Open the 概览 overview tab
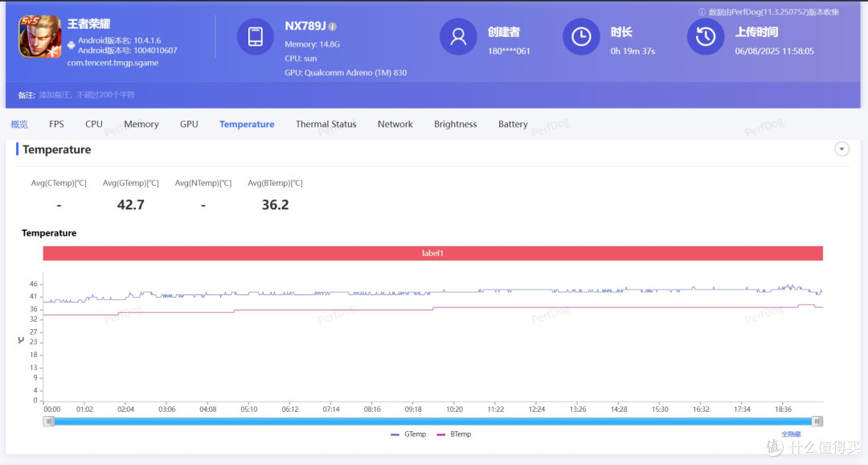 (19, 124)
